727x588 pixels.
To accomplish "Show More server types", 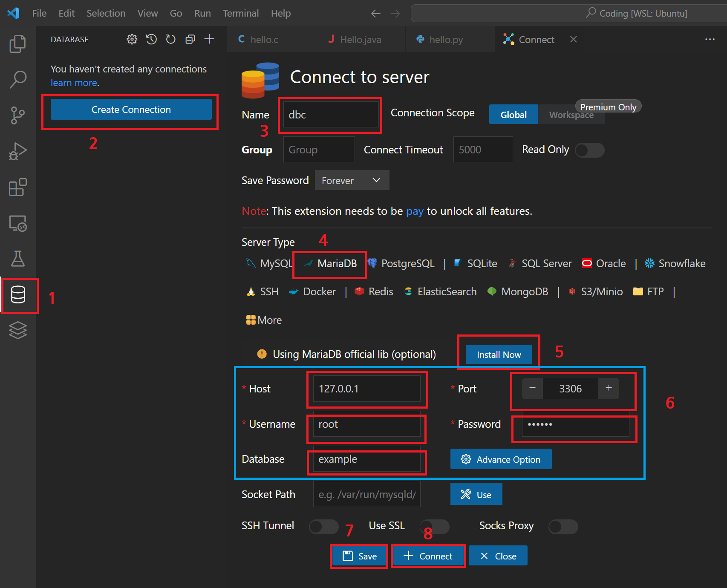I will coord(264,320).
